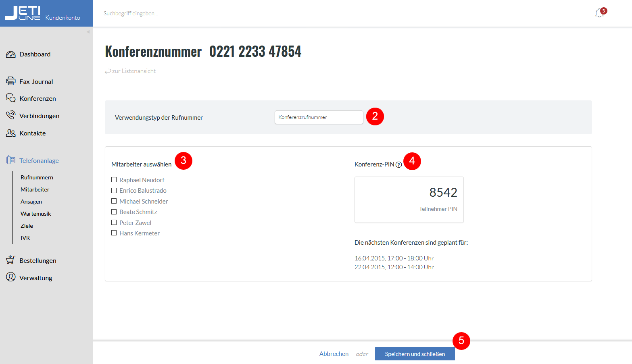Click the zur Listenansicht back link
Screen dimensions: 632x364
point(130,71)
